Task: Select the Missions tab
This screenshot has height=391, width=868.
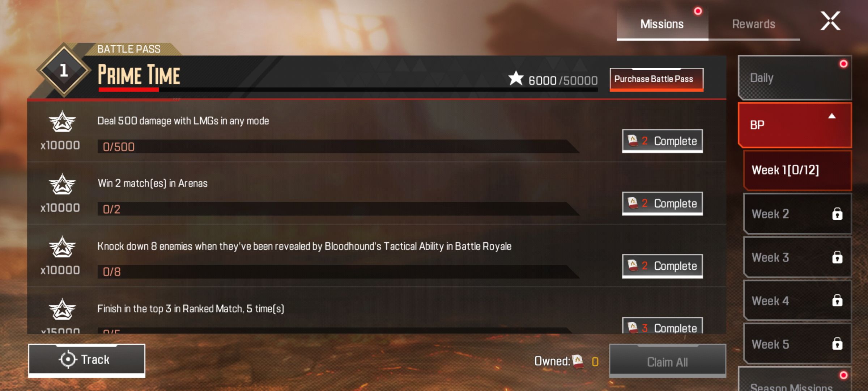Action: click(662, 24)
